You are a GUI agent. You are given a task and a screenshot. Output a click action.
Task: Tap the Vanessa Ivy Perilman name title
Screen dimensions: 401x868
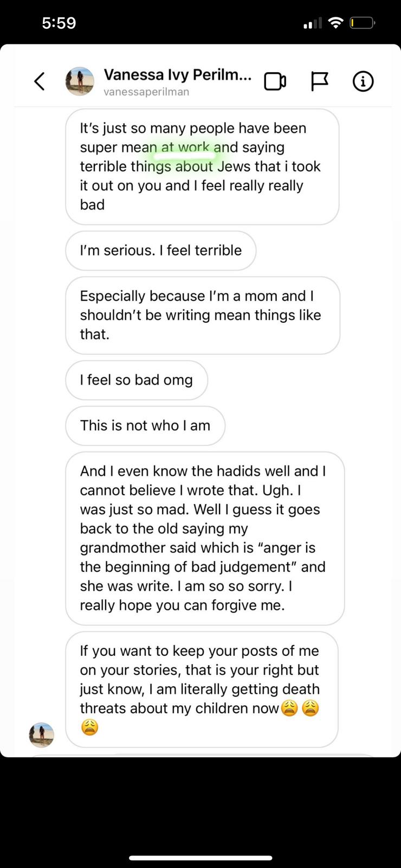coord(177,75)
